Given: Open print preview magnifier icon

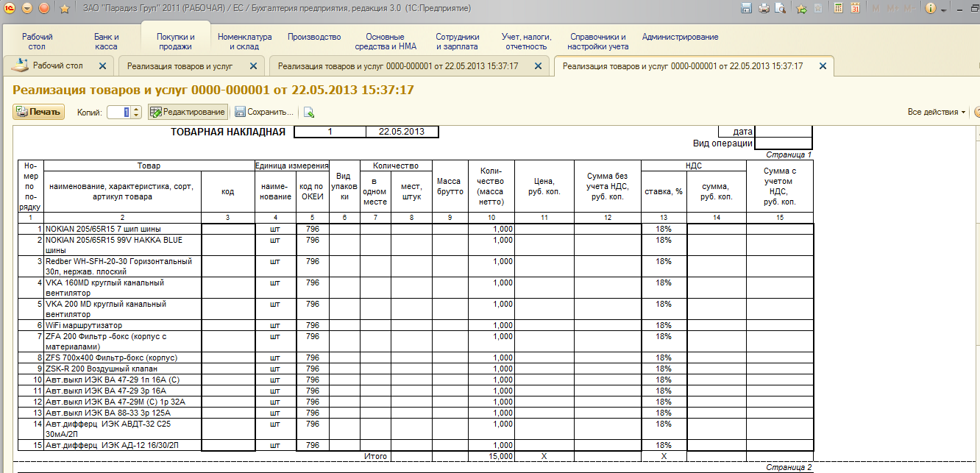Looking at the screenshot, I should pos(781,9).
